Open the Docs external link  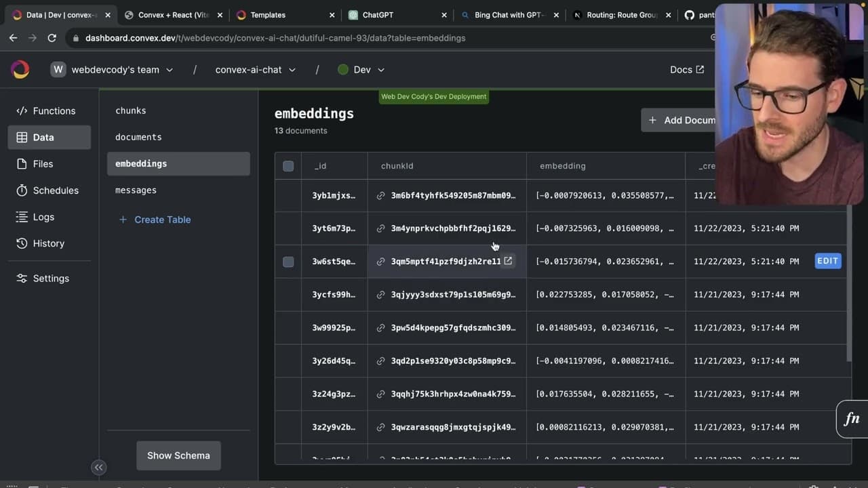point(687,70)
